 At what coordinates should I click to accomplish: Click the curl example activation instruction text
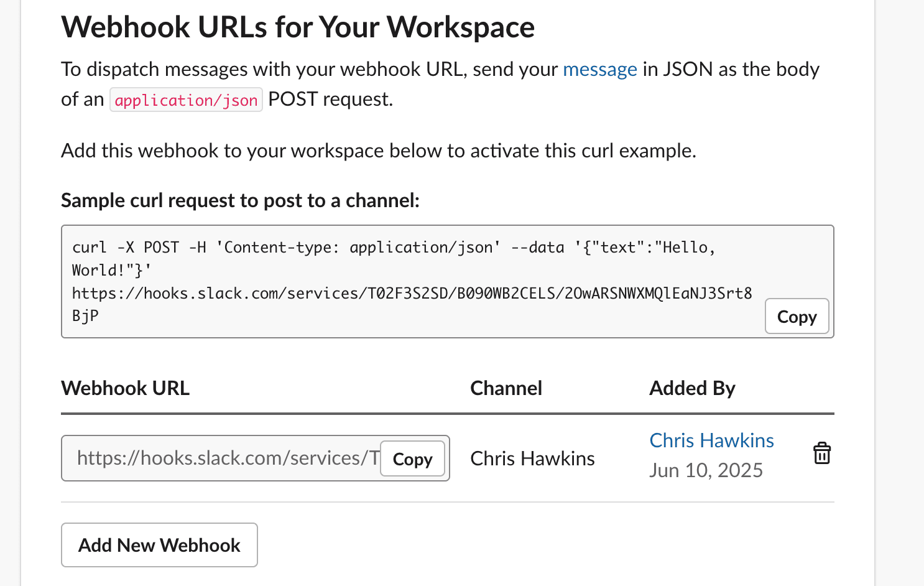pos(378,150)
